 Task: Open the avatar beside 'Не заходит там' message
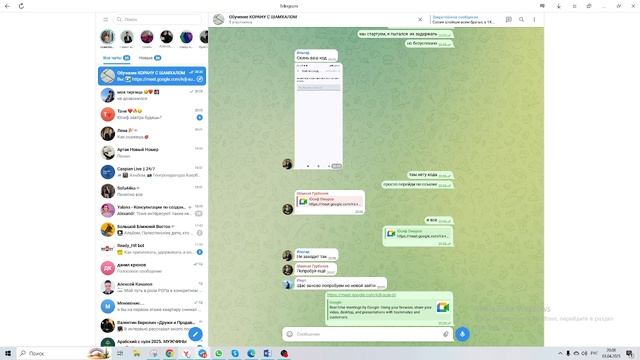[x=288, y=255]
